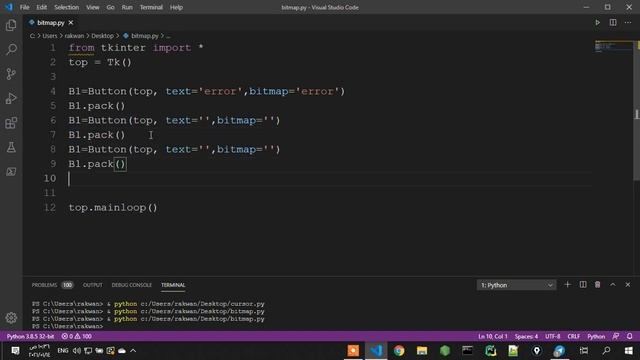This screenshot has height=360, width=640.
Task: Select the Terminal panel tab
Action: coord(173,285)
